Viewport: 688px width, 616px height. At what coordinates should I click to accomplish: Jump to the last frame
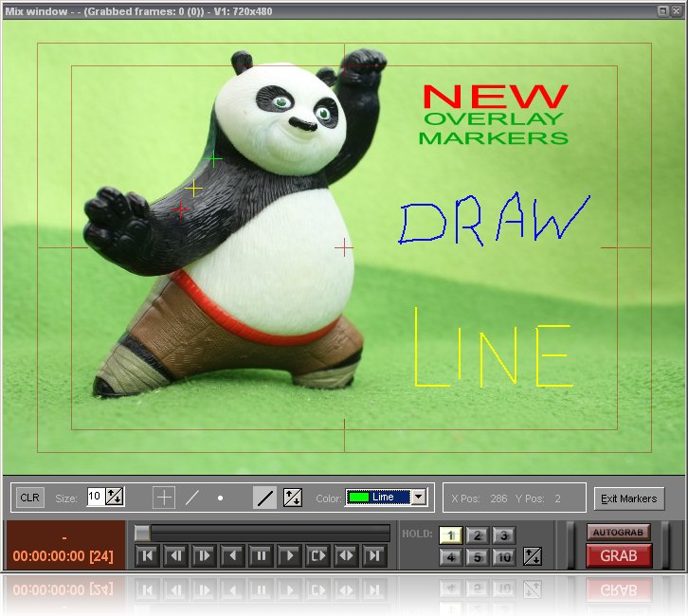coord(374,556)
